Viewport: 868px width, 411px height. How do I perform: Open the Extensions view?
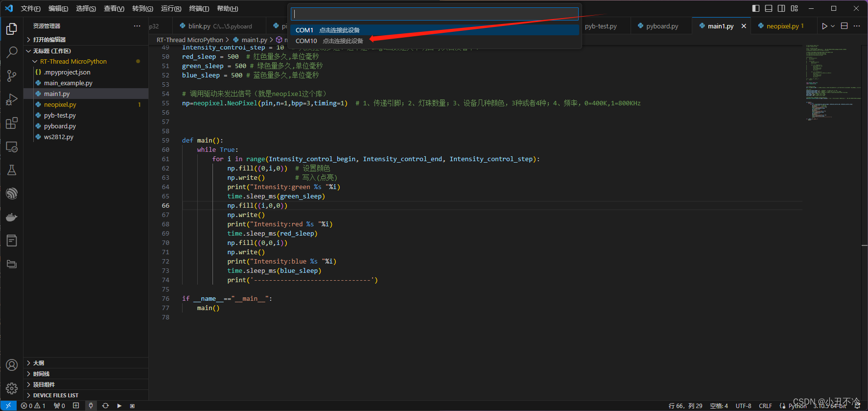12,123
